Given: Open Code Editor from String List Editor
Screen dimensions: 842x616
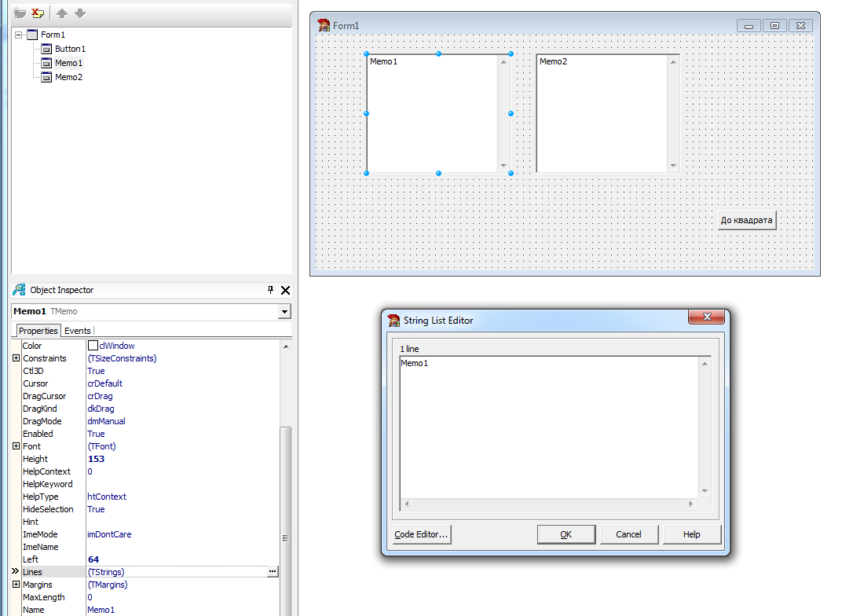Looking at the screenshot, I should point(422,534).
